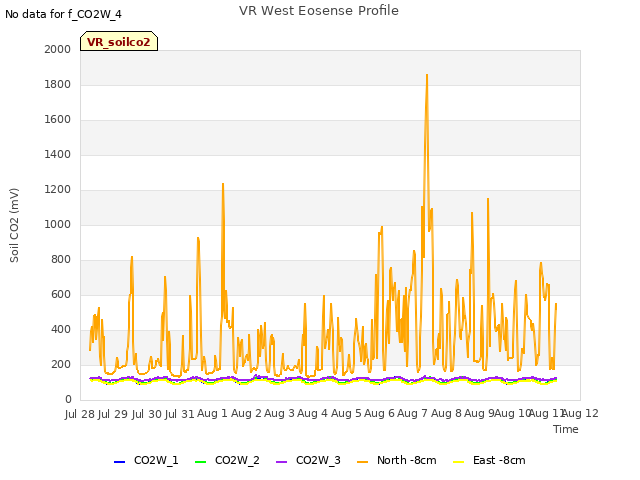Screen dimensions: 640x480
Task: Click the 600 y-axis tick label
Action: click(61, 295)
